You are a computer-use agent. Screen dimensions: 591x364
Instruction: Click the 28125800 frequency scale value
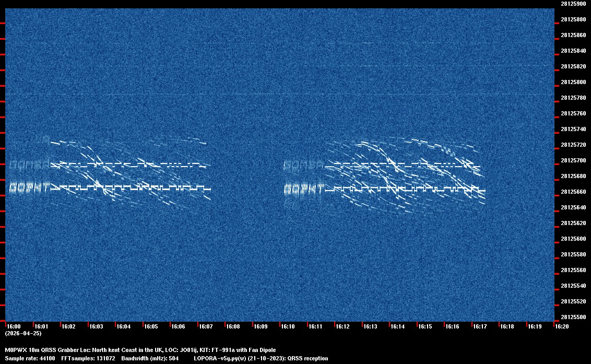573,82
